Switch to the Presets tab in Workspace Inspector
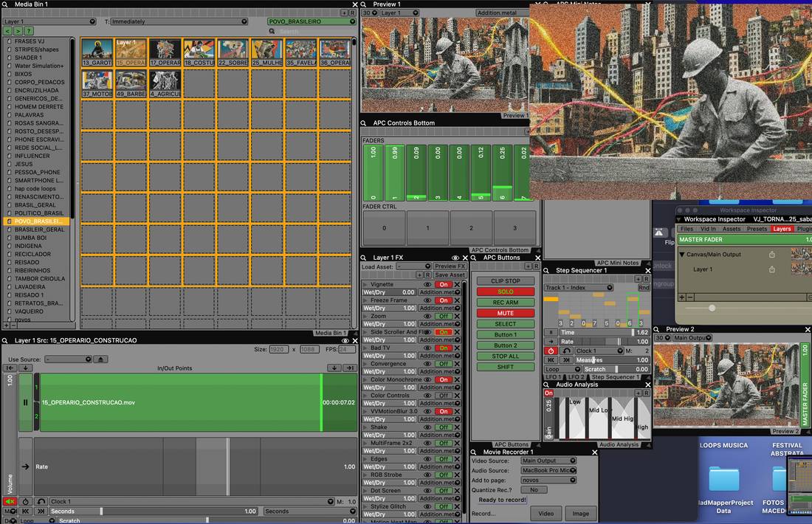 (757, 229)
